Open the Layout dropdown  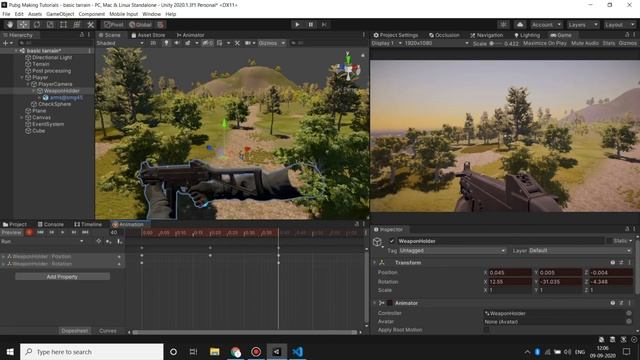619,24
